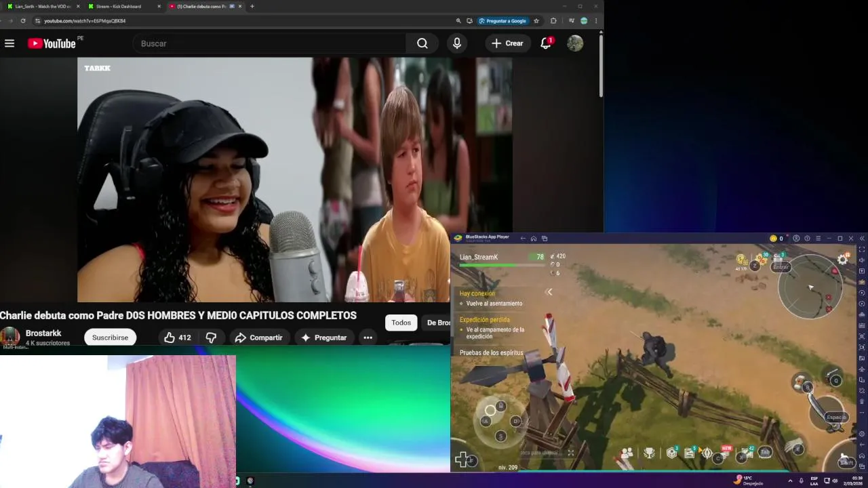This screenshot has height=488, width=868.
Task: Open the ESP LAA language switcher
Action: click(x=814, y=481)
